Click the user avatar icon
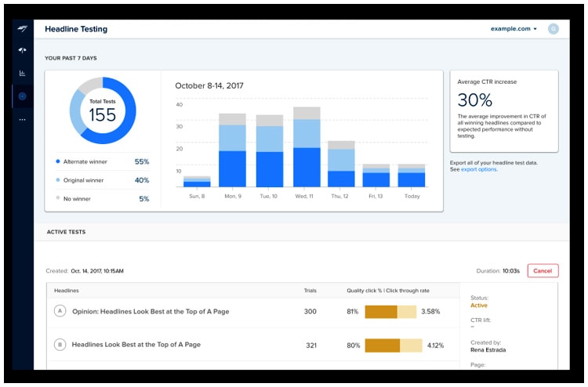The image size is (588, 387). tap(553, 29)
